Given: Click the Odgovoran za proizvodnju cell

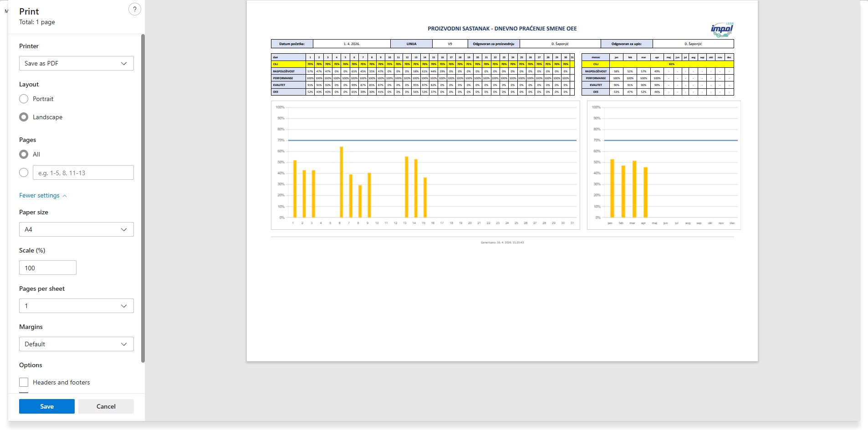Looking at the screenshot, I should 494,44.
